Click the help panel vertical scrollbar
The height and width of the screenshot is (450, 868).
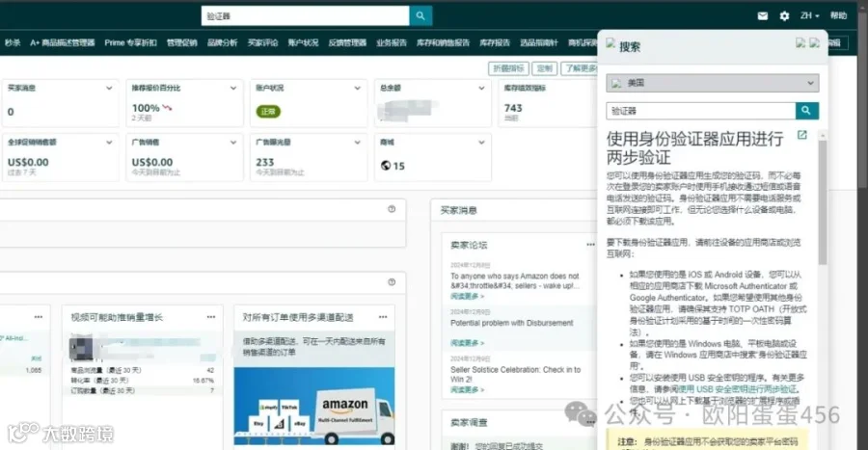[x=823, y=201]
